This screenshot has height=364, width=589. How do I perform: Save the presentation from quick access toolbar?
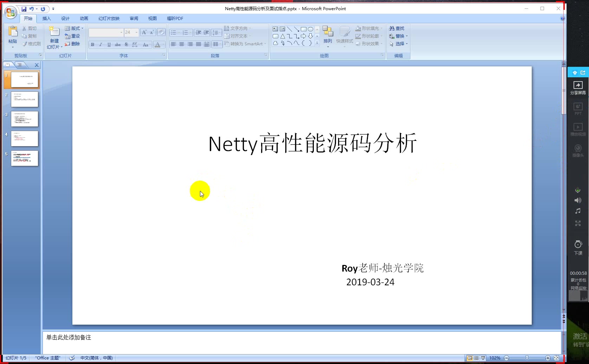(24, 9)
